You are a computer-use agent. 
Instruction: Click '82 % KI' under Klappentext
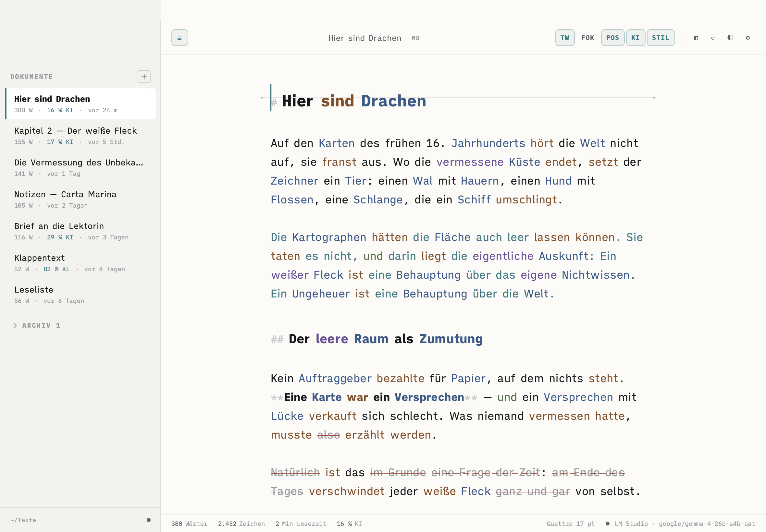[x=56, y=269]
